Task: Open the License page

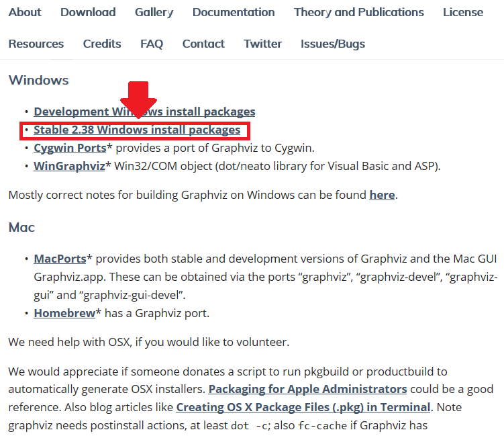Action: [463, 12]
